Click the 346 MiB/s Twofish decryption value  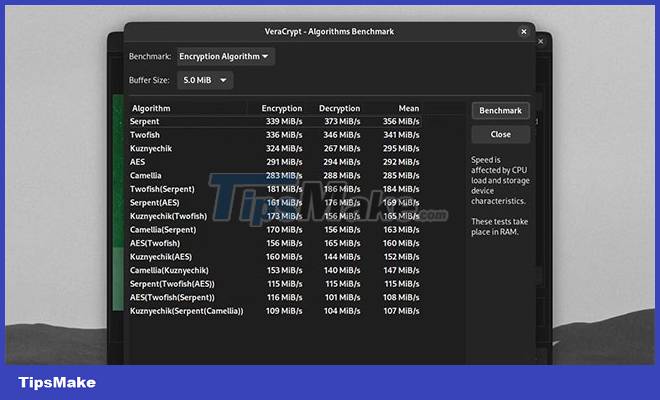coord(342,135)
